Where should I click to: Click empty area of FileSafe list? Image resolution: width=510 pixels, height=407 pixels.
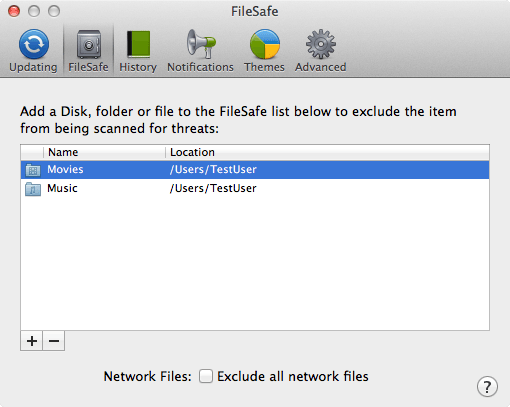tap(255, 263)
